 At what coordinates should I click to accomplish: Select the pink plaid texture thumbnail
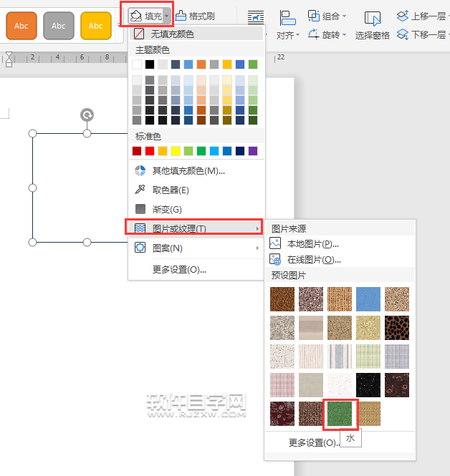282,385
